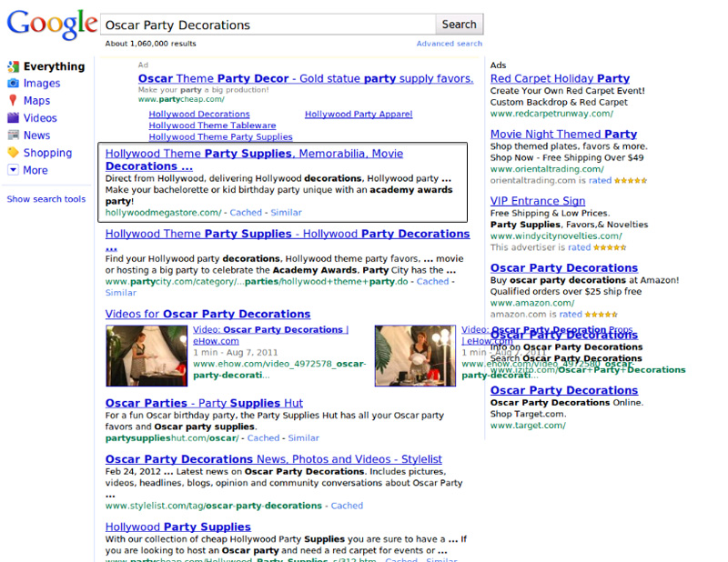Open Movie Night Themed Party ad
The image size is (728, 562).
pos(563,134)
